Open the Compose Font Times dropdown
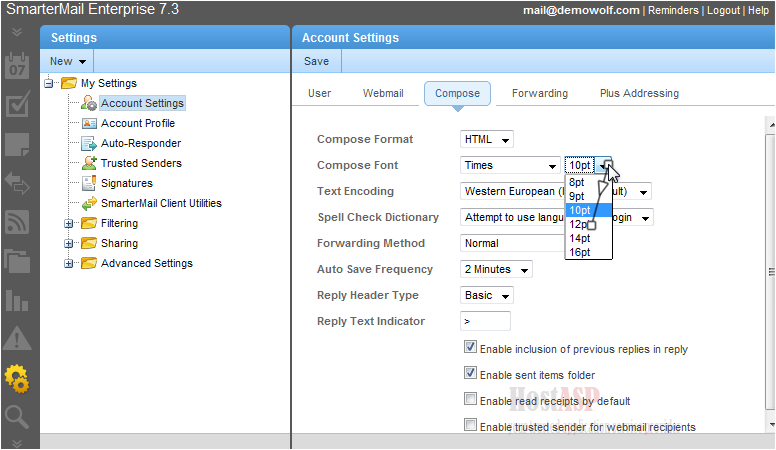This screenshot has height=450, width=776. (x=510, y=165)
